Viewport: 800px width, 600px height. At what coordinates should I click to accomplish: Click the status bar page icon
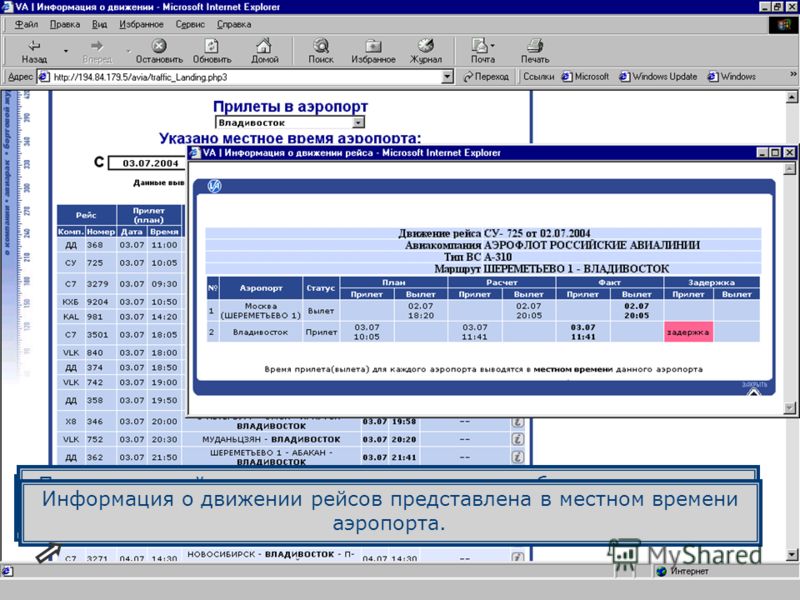[7, 571]
